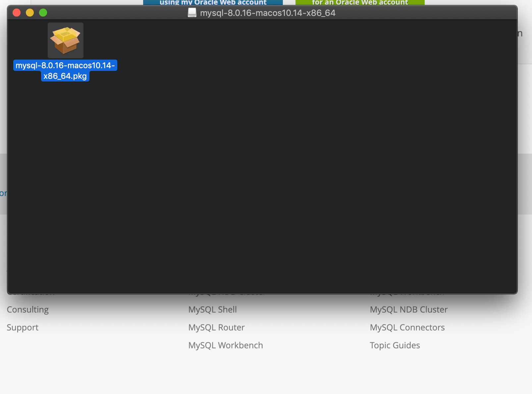Open the MySQL Workbench link
The height and width of the screenshot is (394, 532).
[226, 345]
